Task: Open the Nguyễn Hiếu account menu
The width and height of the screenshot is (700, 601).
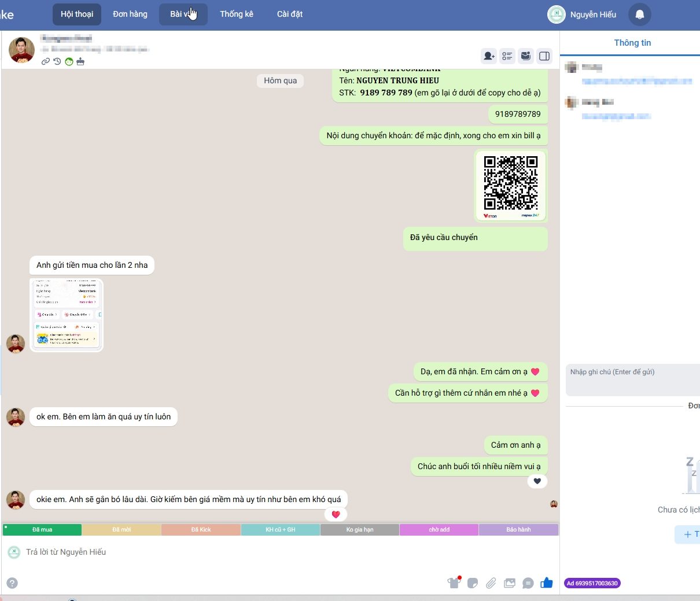Action: [x=582, y=14]
